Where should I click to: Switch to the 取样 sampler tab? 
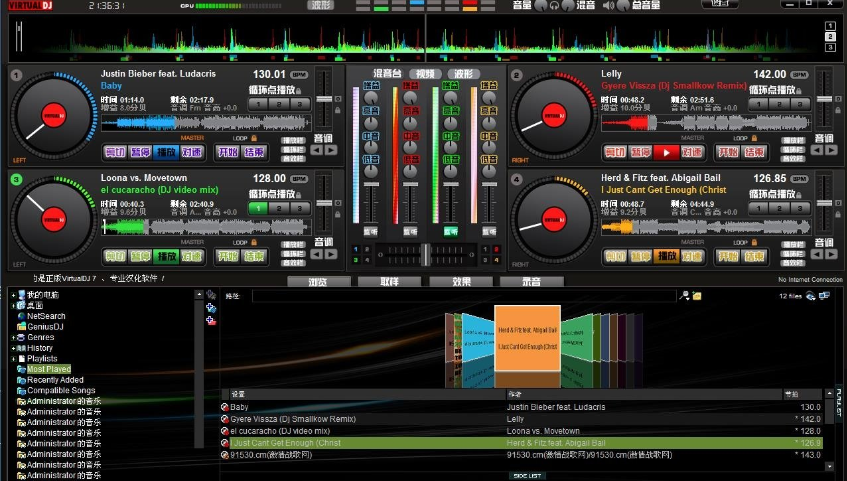click(389, 282)
